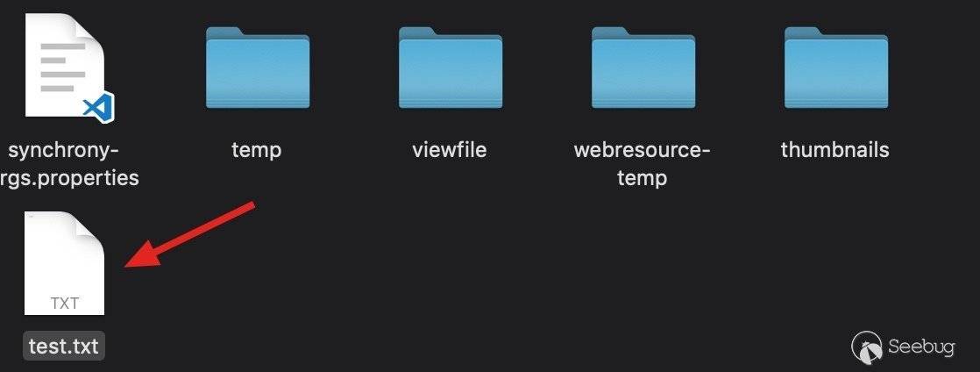Click the thumbnails folder name label
The height and width of the screenshot is (372, 980).
[x=835, y=150]
